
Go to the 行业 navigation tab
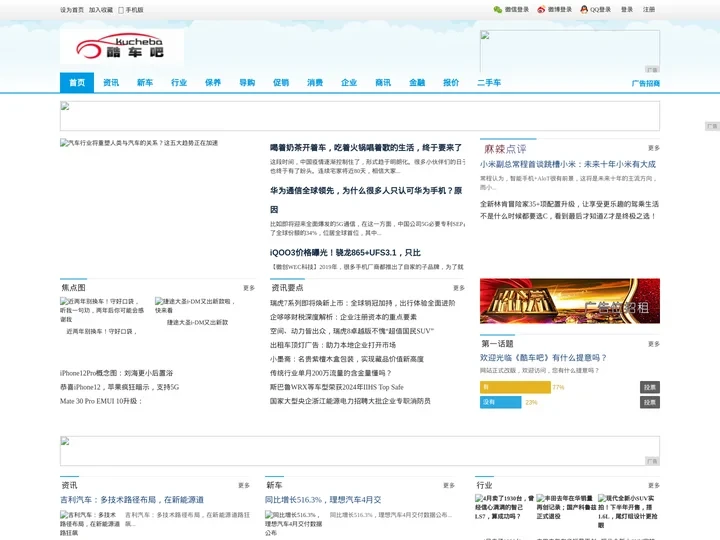pos(179,83)
